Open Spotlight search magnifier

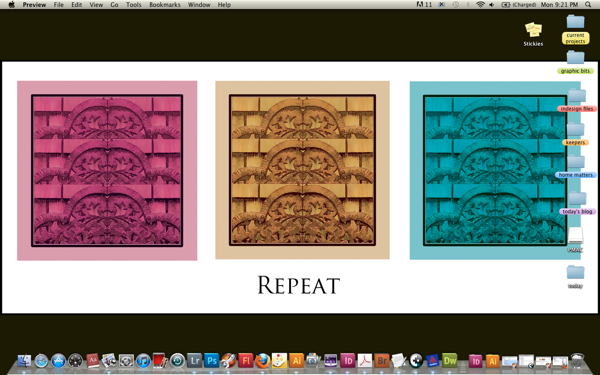pos(588,5)
